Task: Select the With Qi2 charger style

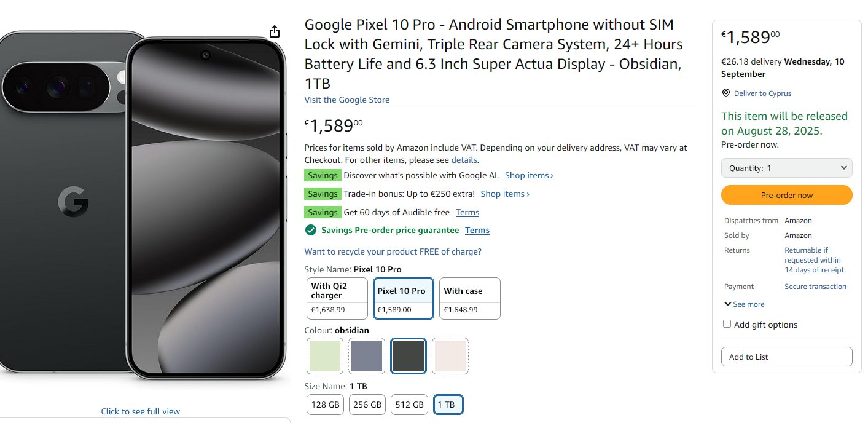Action: click(337, 298)
